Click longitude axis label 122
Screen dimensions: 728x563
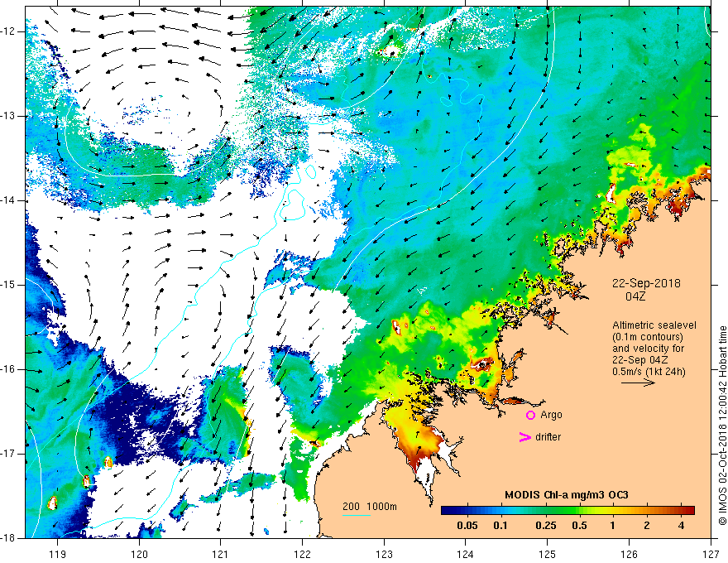coord(302,554)
